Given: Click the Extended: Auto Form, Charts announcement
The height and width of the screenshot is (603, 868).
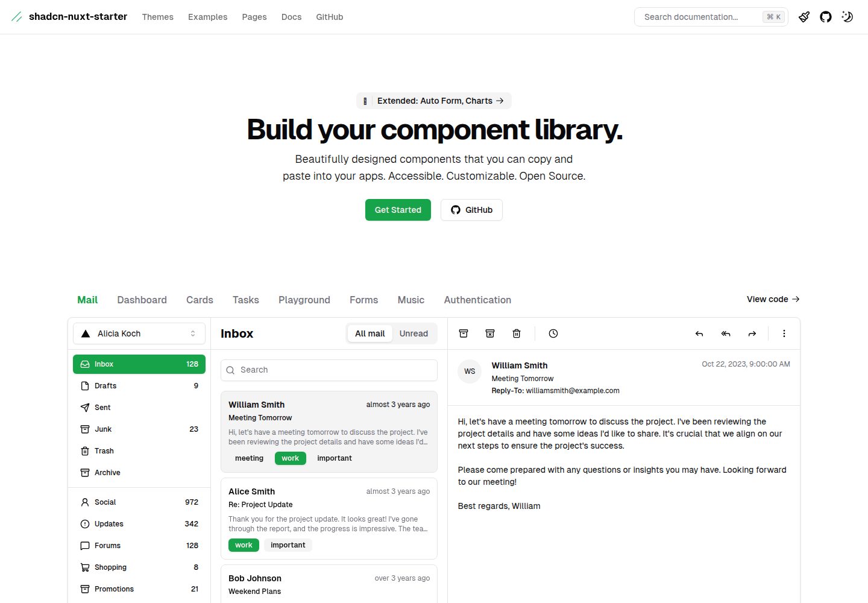Looking at the screenshot, I should (x=434, y=101).
